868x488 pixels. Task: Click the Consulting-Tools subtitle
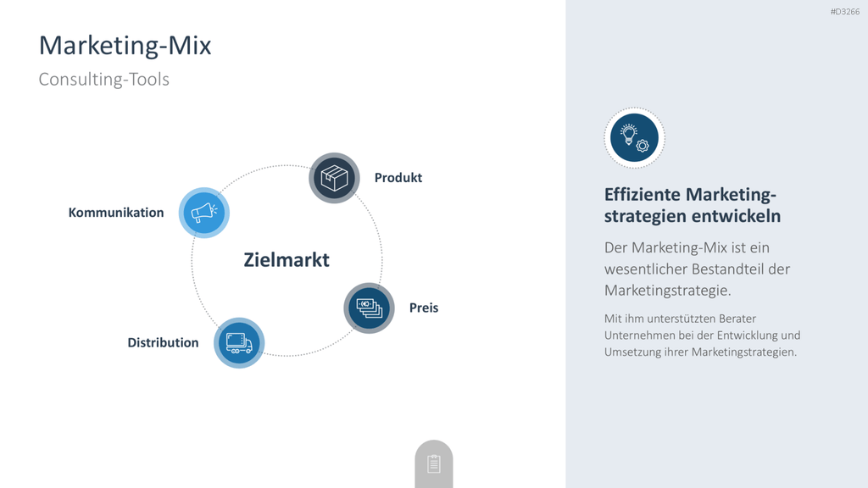[x=104, y=79]
